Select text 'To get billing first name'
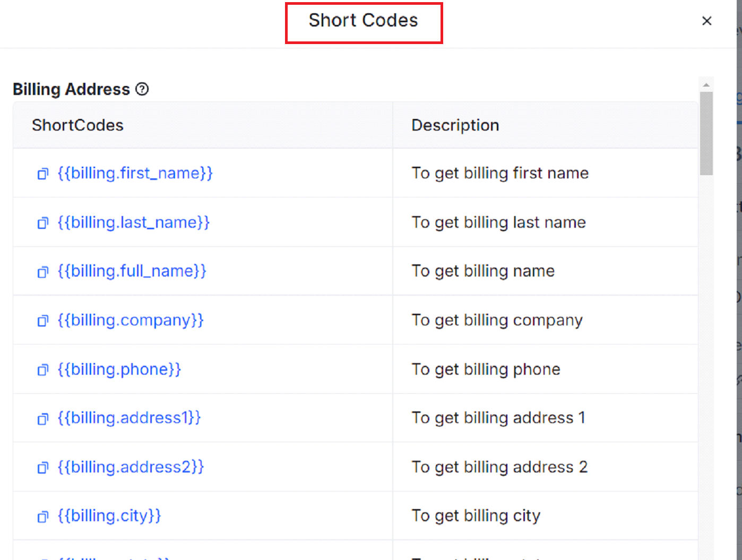The width and height of the screenshot is (742, 560). (x=500, y=173)
